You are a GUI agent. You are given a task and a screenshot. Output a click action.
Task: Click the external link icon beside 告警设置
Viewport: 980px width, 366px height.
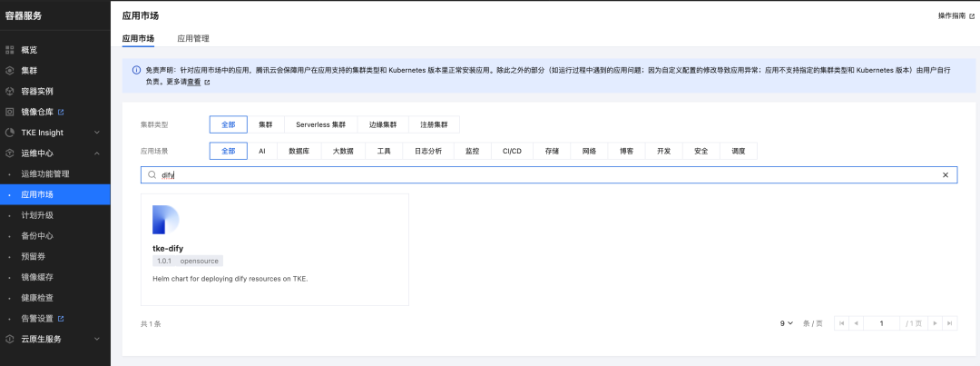[x=61, y=319]
